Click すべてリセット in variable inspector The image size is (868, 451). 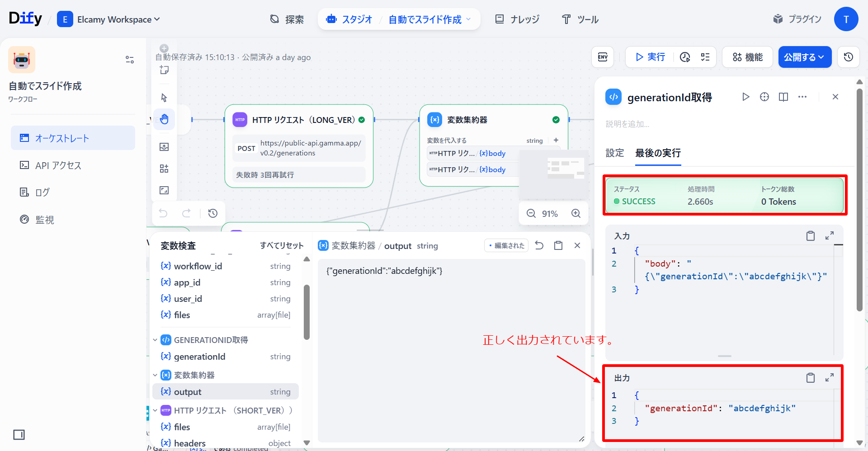tap(281, 245)
